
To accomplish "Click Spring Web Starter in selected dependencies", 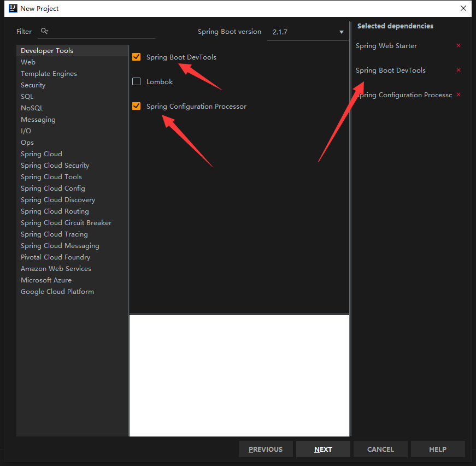I will pos(386,46).
